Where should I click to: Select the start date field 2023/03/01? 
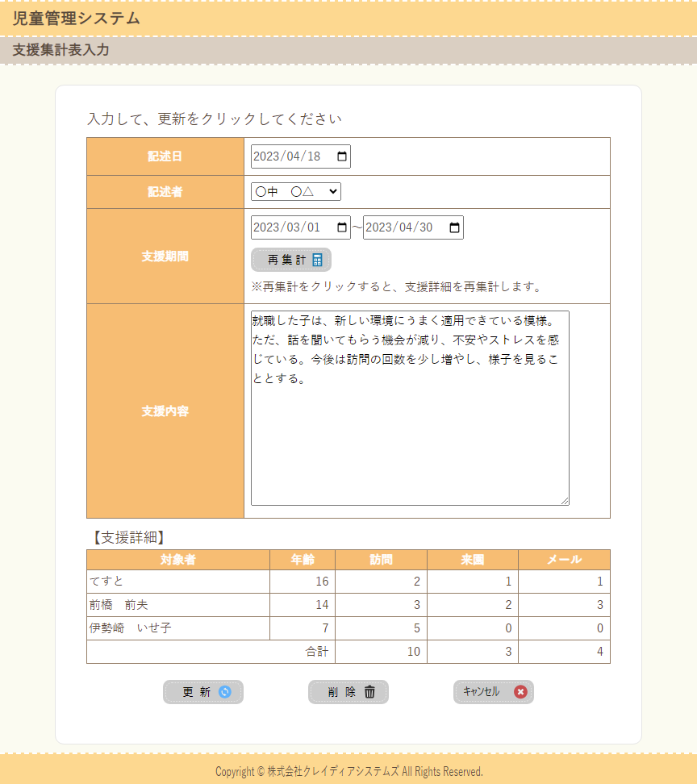289,228
